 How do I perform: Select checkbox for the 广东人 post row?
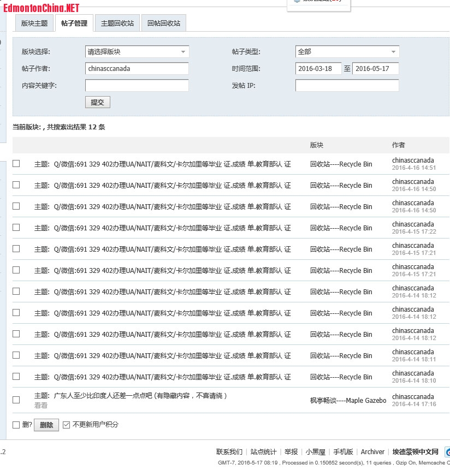tap(16, 400)
